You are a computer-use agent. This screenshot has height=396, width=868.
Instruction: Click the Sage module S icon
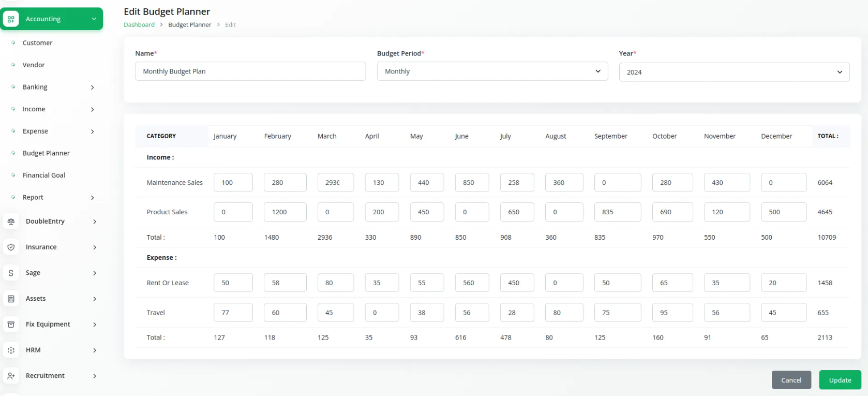pyautogui.click(x=11, y=273)
